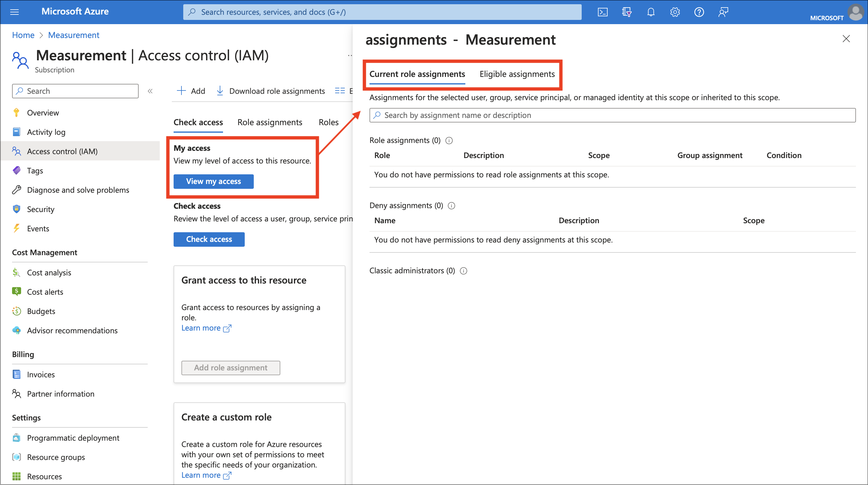
Task: Click the Add role assignment button
Action: click(x=231, y=367)
